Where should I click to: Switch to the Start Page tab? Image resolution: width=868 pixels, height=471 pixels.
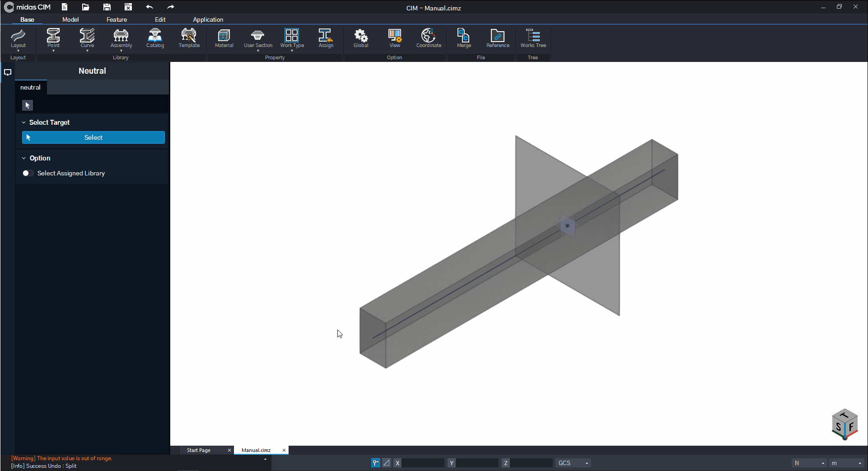(199, 450)
